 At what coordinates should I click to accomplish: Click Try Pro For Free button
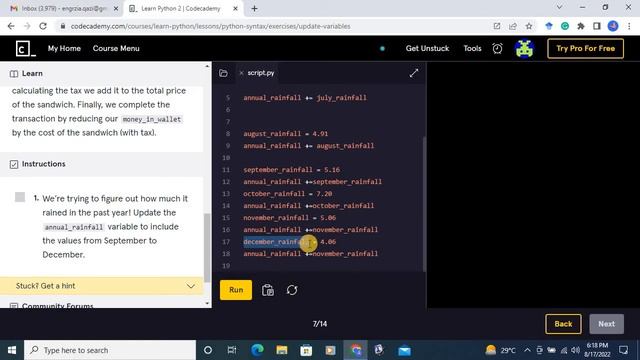point(585,49)
